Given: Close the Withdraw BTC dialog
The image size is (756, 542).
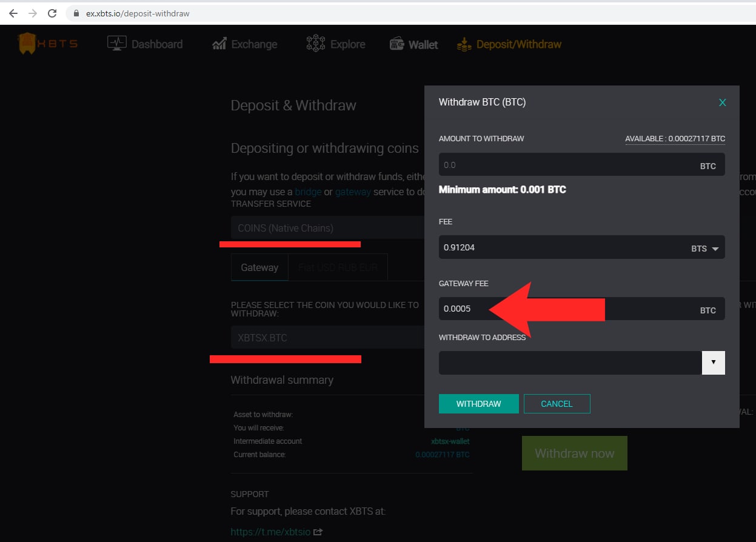Looking at the screenshot, I should click(x=722, y=102).
